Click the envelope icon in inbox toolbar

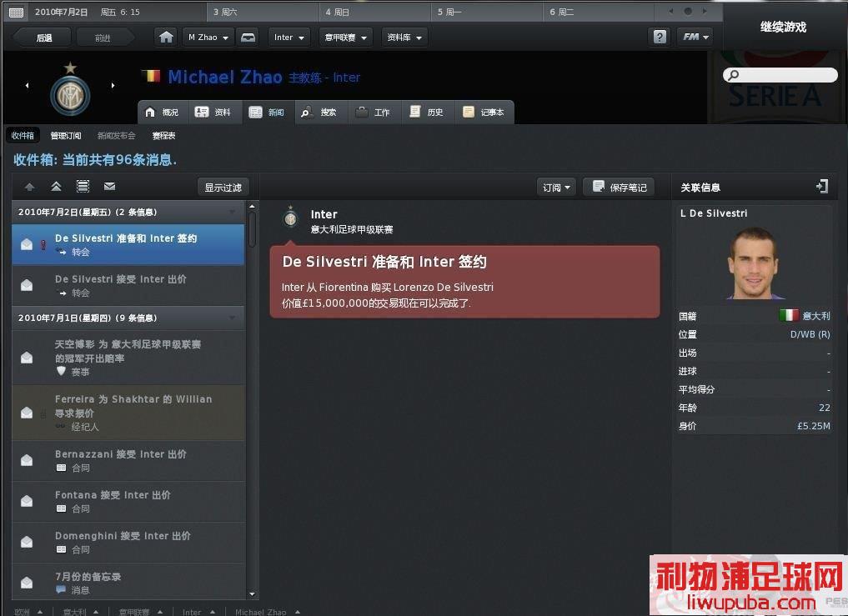[109, 187]
